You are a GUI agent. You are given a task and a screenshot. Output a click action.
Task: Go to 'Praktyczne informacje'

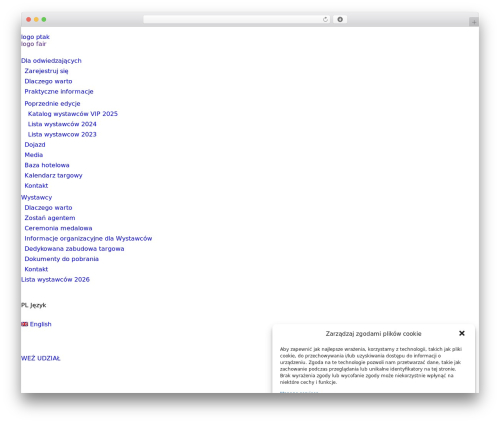pos(59,92)
